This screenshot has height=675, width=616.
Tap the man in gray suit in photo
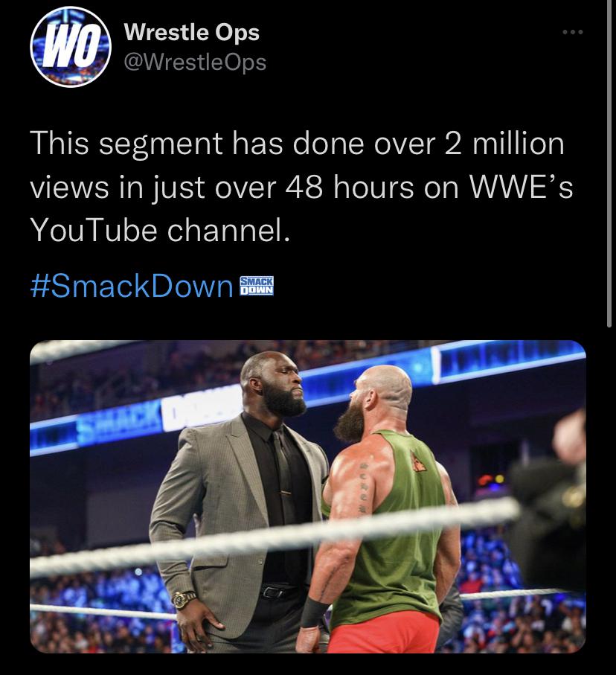(x=238, y=499)
